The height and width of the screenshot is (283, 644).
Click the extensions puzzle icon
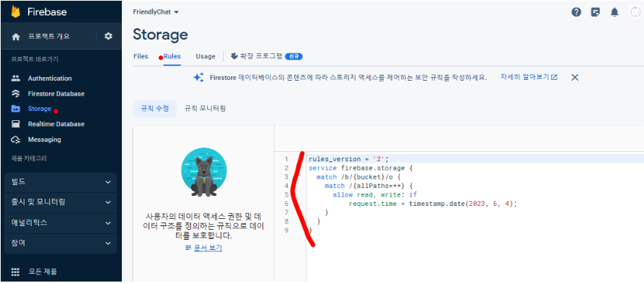coord(234,55)
